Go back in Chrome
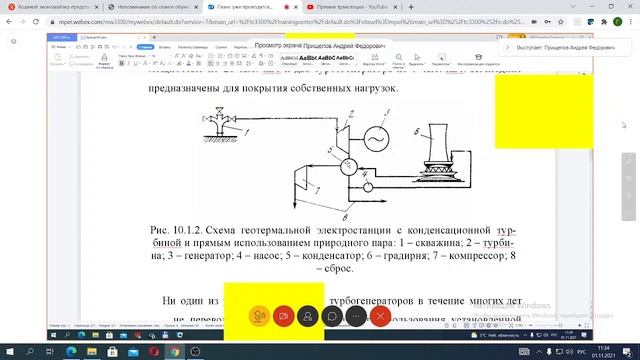This screenshot has height=360, width=640. coord(9,22)
